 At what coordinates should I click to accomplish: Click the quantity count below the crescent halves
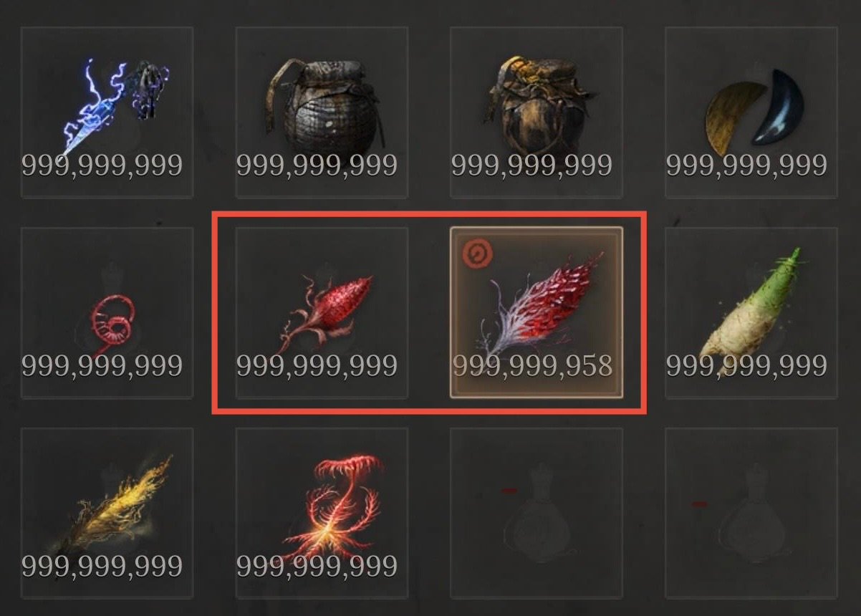pyautogui.click(x=746, y=165)
